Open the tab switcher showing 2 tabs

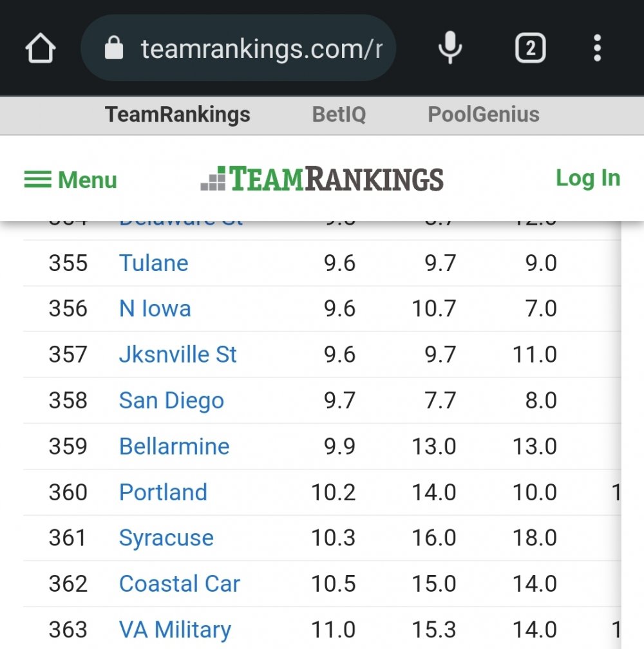point(530,48)
